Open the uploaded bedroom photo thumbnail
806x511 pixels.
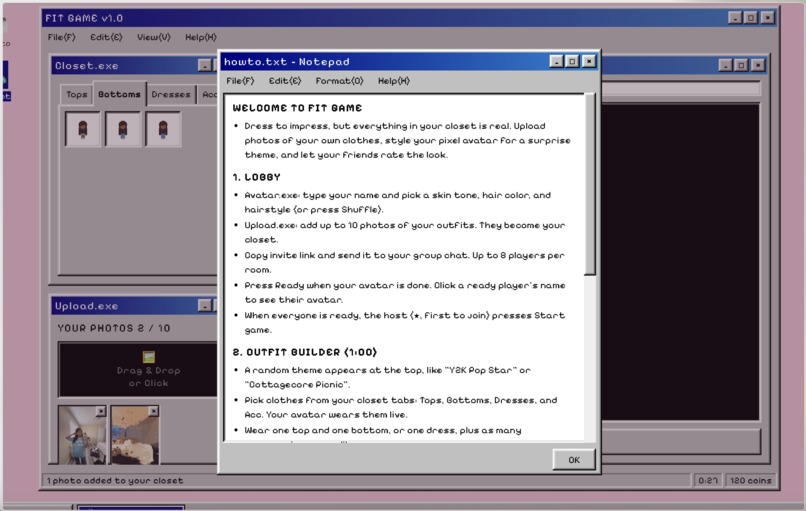pos(135,435)
